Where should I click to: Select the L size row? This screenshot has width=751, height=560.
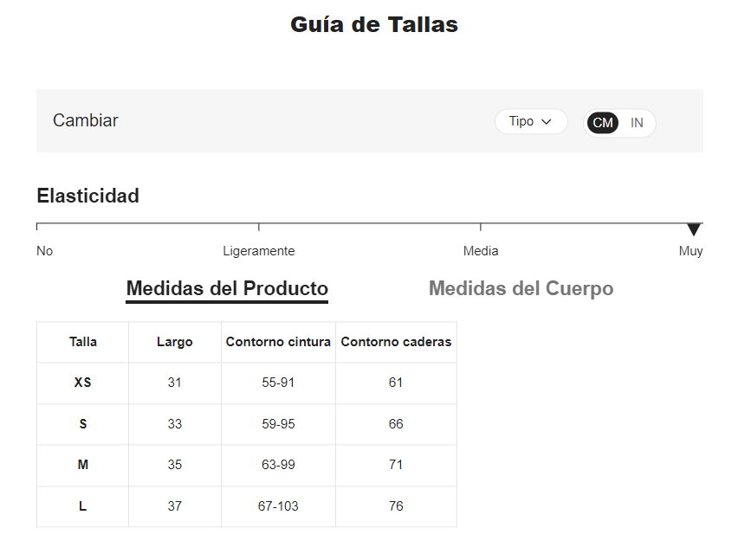[x=83, y=506]
